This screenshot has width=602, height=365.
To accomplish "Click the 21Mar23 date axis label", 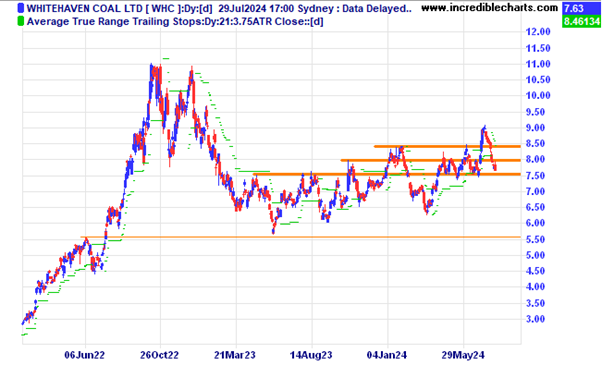I will pyautogui.click(x=235, y=355).
